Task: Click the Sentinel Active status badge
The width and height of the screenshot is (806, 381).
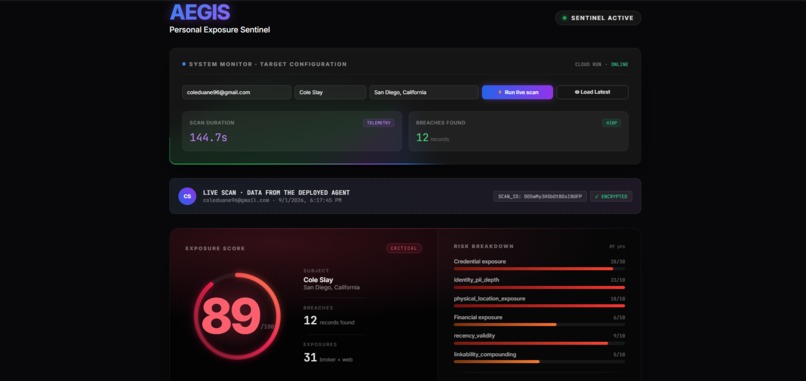Action: [598, 18]
